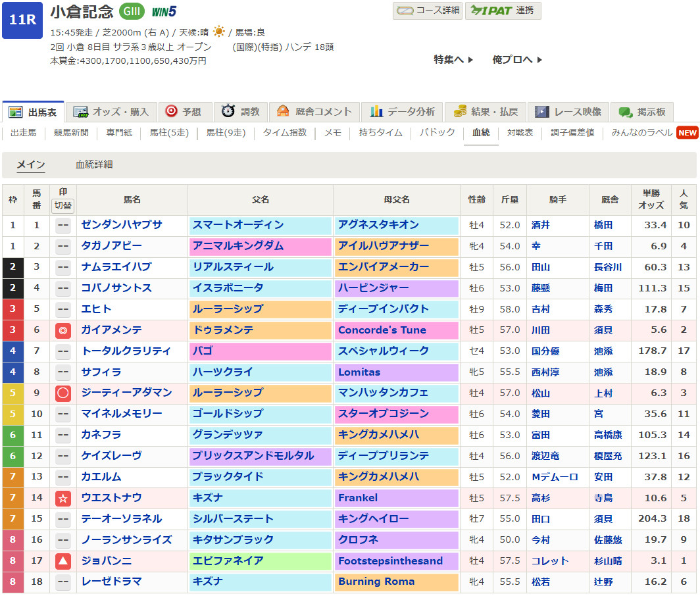
Task: Switch to データ分析 tab
Action: click(x=402, y=112)
